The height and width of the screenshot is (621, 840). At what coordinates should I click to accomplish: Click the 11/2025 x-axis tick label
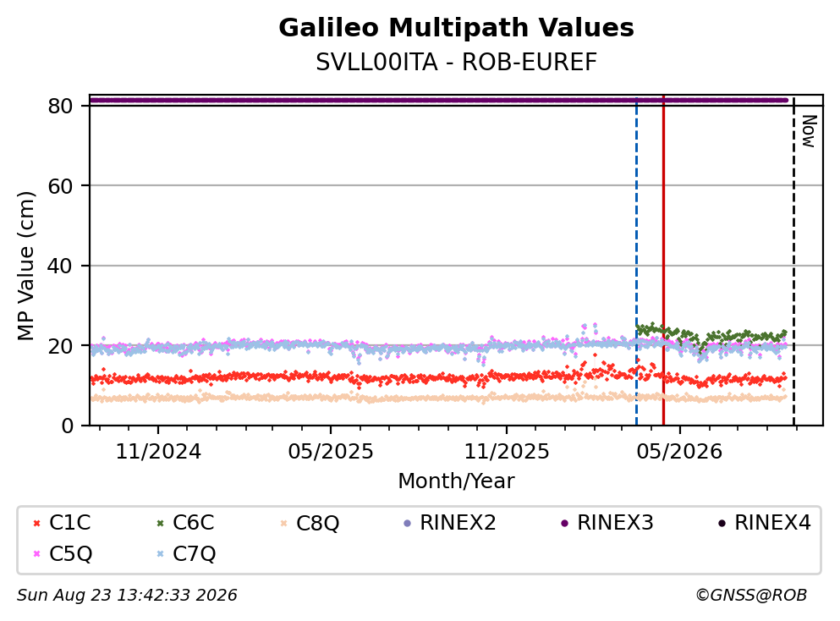click(x=506, y=452)
